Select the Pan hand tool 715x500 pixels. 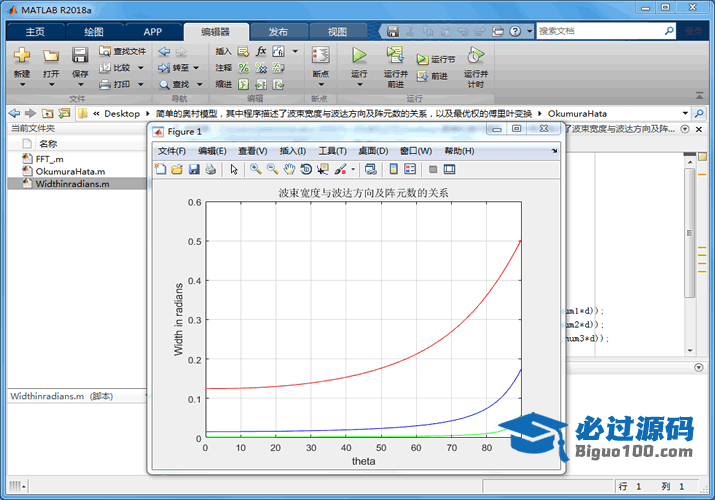pos(289,169)
